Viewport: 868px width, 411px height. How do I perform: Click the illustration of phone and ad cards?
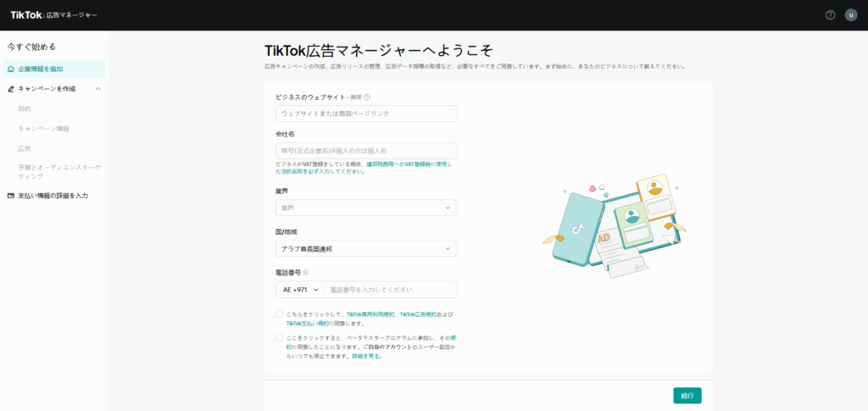pos(614,225)
